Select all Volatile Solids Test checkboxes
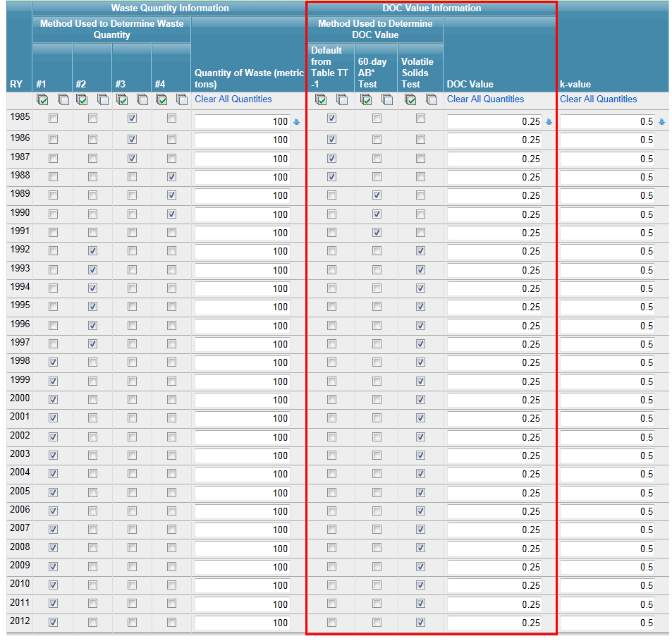672x641 pixels. coord(410,100)
